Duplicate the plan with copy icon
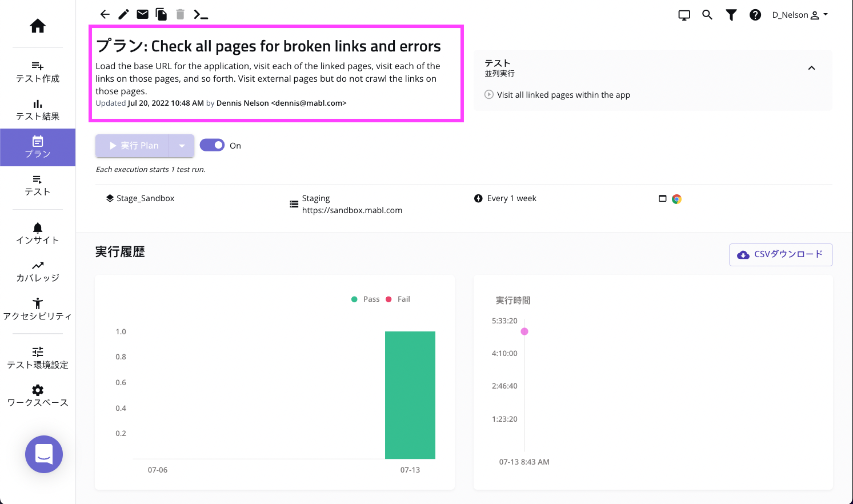 tap(161, 14)
